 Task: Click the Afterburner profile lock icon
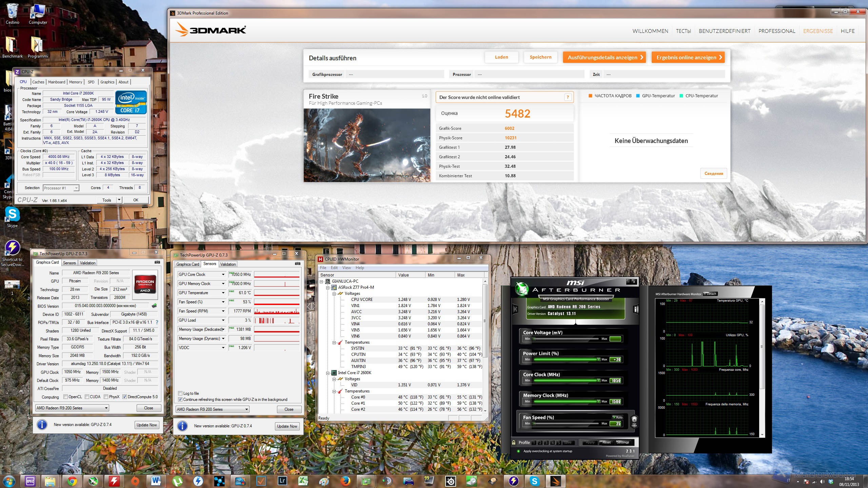(x=514, y=442)
